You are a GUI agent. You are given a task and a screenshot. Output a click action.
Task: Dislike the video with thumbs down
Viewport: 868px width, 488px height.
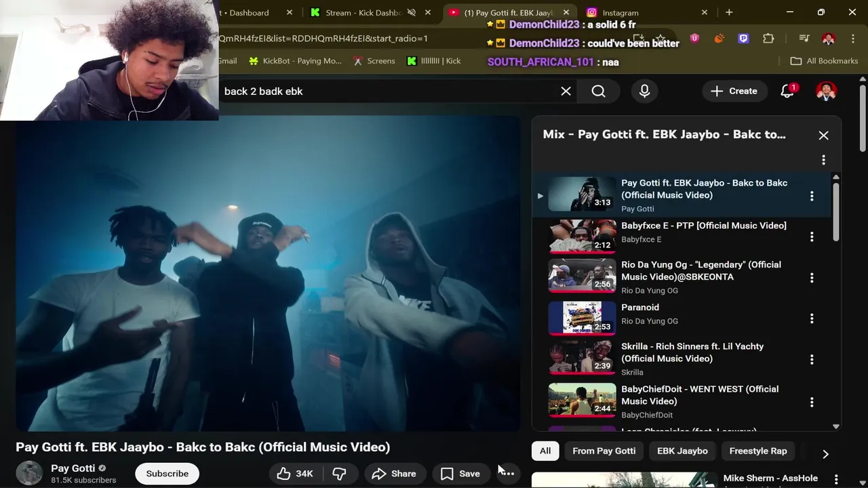tap(340, 474)
